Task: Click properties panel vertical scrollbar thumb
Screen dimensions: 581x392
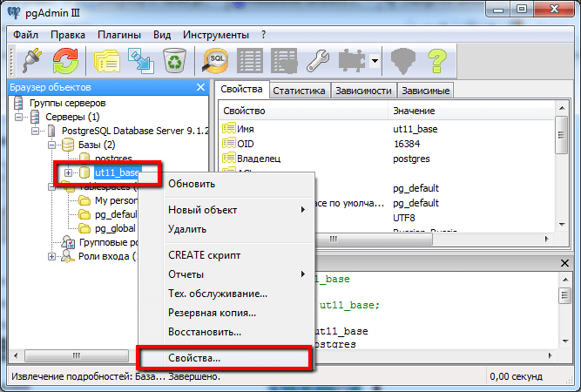Action: click(561, 135)
